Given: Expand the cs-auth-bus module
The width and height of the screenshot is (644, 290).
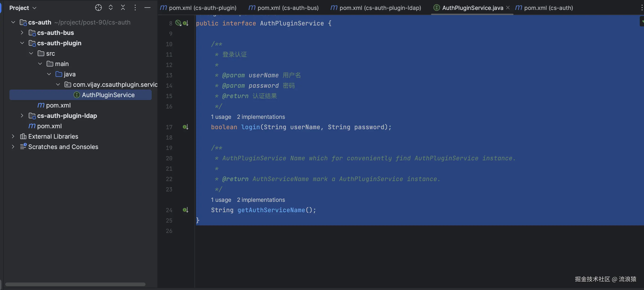Looking at the screenshot, I should pos(22,33).
